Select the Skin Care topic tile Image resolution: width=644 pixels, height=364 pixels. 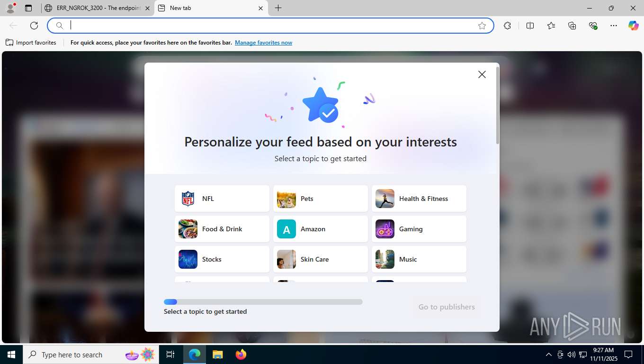coord(321,259)
